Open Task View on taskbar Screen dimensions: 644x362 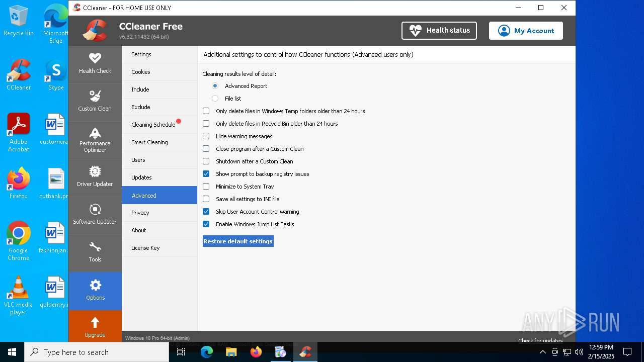(182, 352)
